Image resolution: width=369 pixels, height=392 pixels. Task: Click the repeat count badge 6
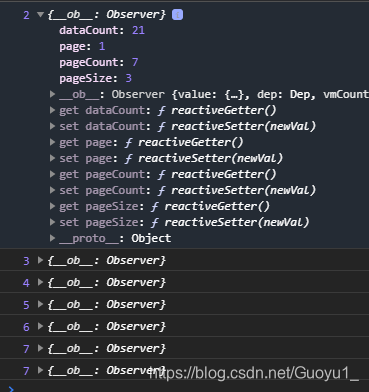pyautogui.click(x=26, y=327)
